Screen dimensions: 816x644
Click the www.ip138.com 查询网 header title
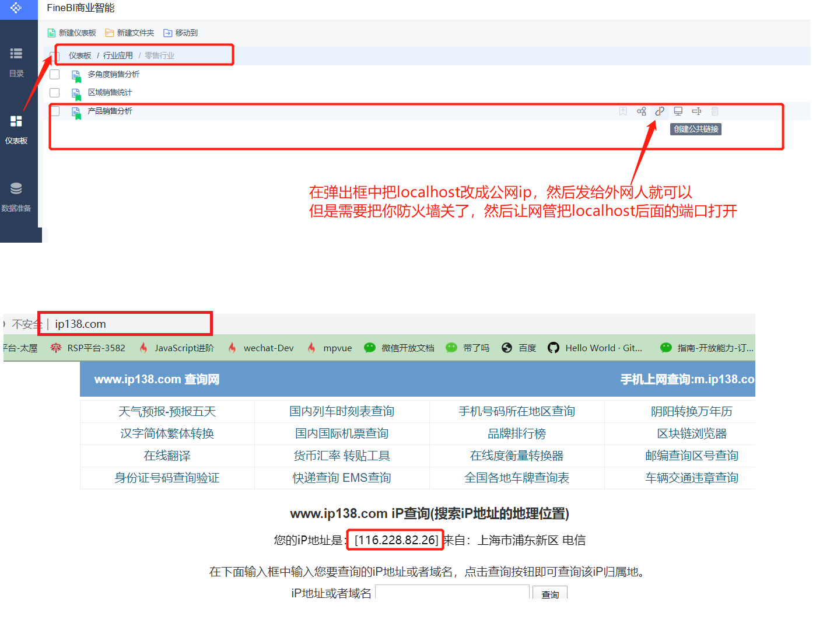click(157, 379)
